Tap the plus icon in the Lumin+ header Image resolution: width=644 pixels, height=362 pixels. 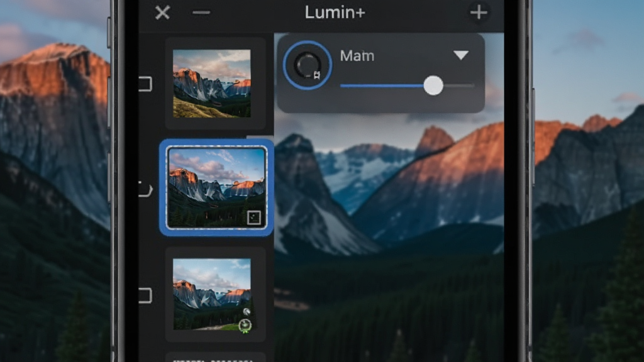tap(479, 13)
